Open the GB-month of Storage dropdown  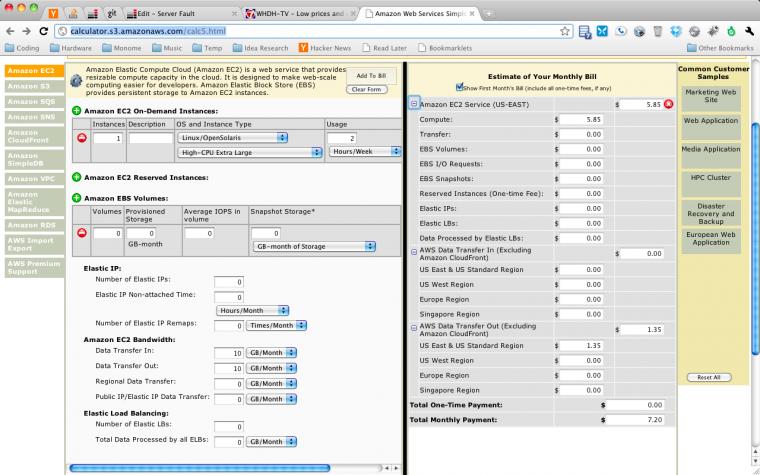314,246
